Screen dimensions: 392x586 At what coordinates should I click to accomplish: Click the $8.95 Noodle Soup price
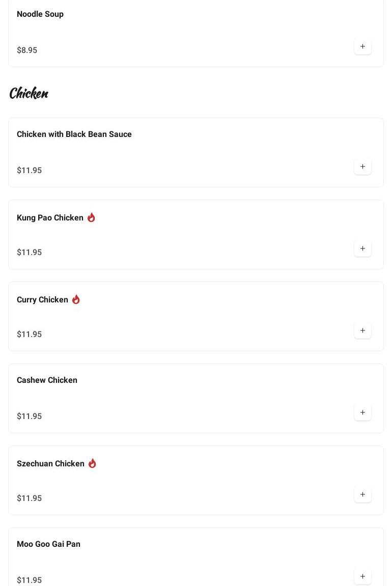[27, 50]
